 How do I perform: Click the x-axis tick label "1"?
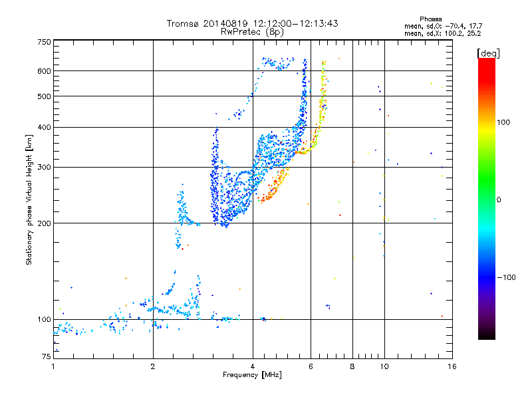tap(53, 366)
